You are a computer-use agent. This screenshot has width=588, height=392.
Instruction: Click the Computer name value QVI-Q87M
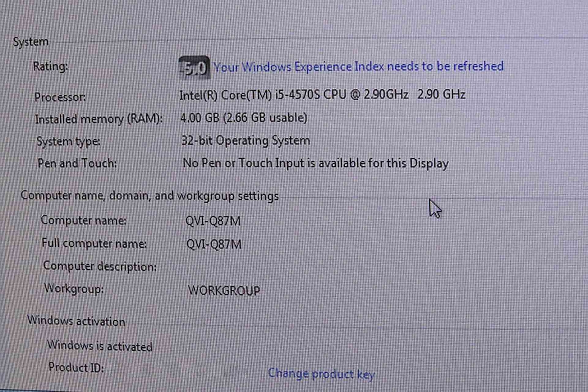(x=213, y=221)
